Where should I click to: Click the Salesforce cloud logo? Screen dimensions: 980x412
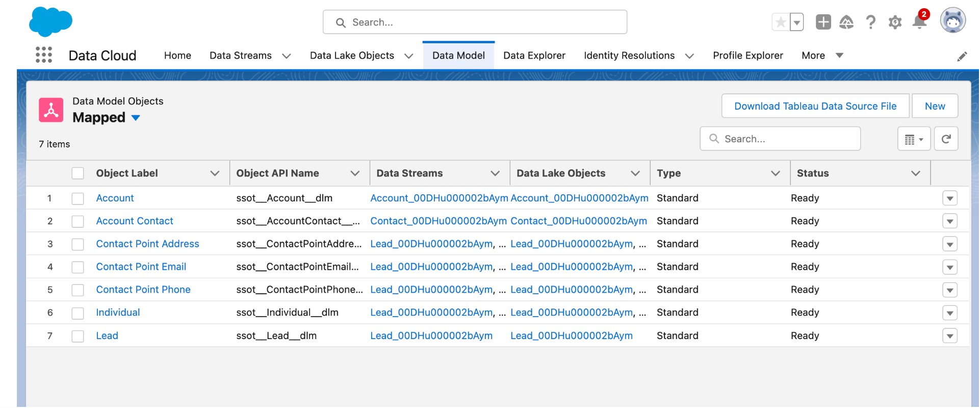click(x=50, y=21)
